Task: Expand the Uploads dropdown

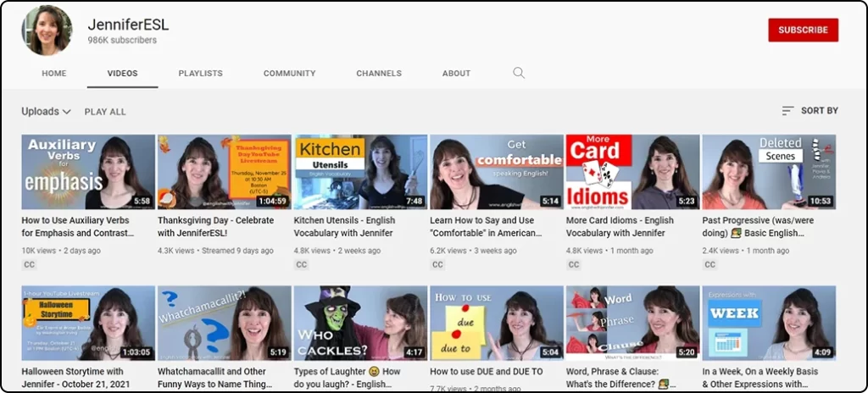Action: tap(46, 111)
